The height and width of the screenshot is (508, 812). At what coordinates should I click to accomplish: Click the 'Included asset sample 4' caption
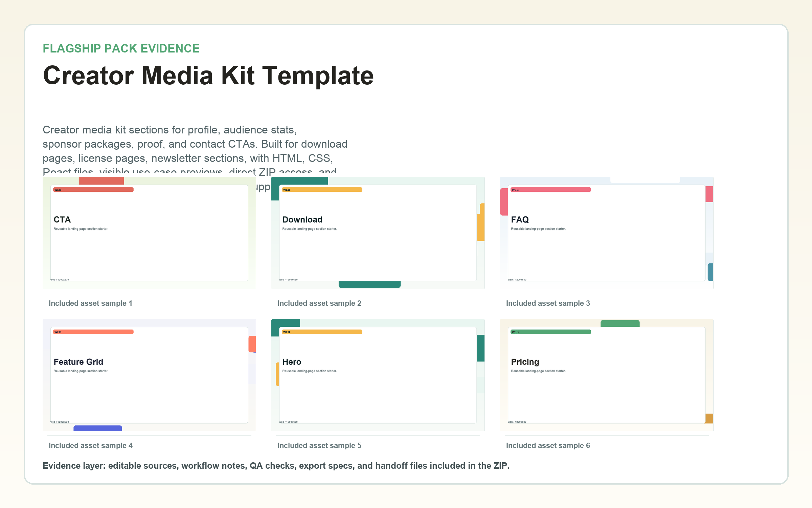[x=90, y=445]
